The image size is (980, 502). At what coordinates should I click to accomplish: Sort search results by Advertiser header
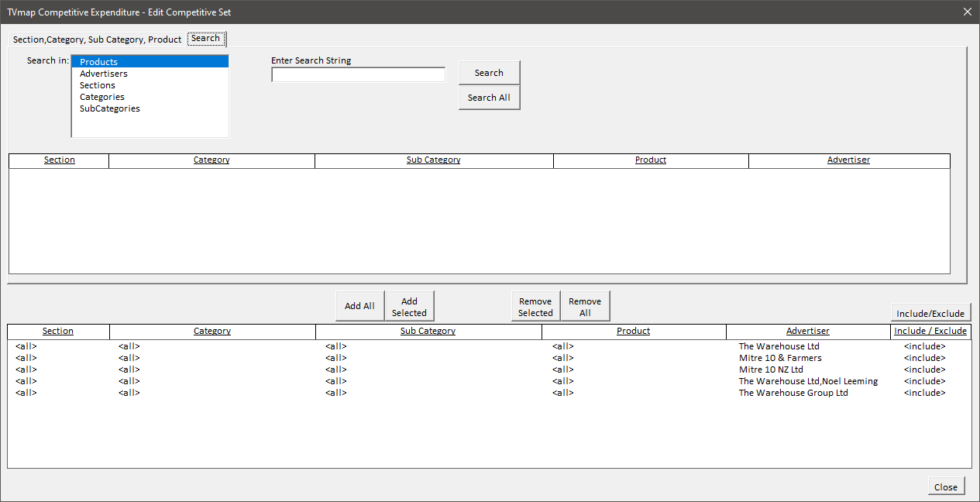point(849,160)
